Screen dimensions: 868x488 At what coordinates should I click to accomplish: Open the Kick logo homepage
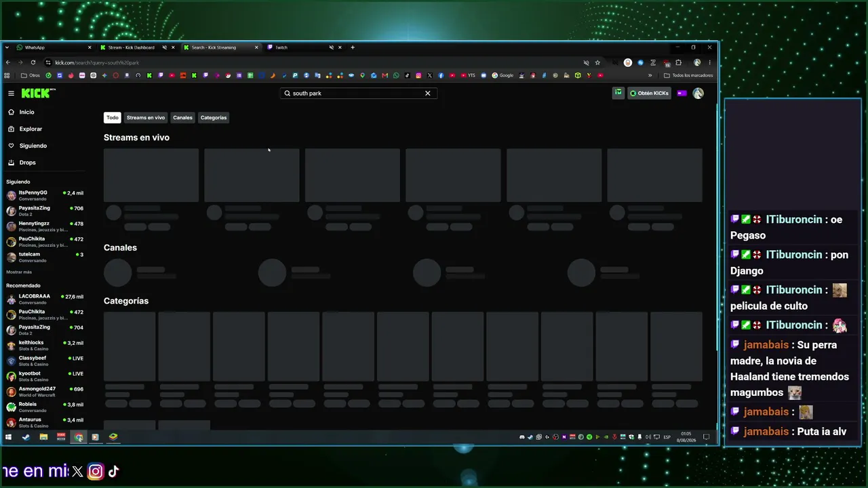click(x=38, y=93)
